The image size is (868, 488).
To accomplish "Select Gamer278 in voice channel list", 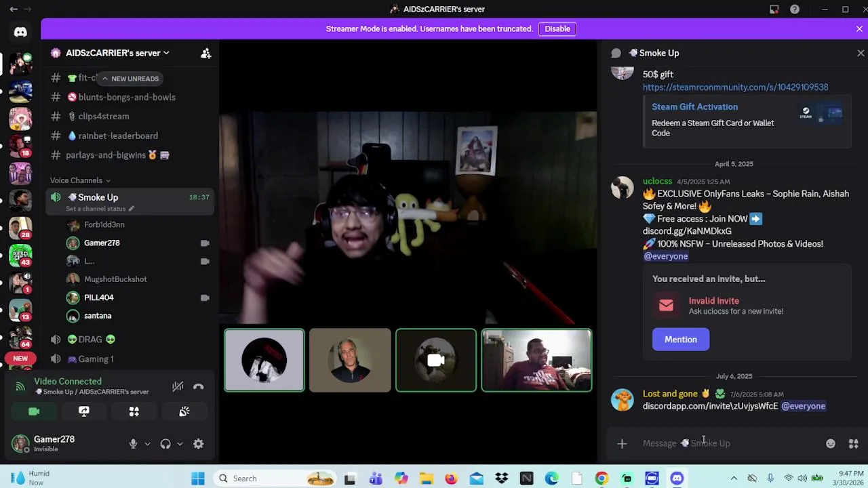I will (x=102, y=243).
